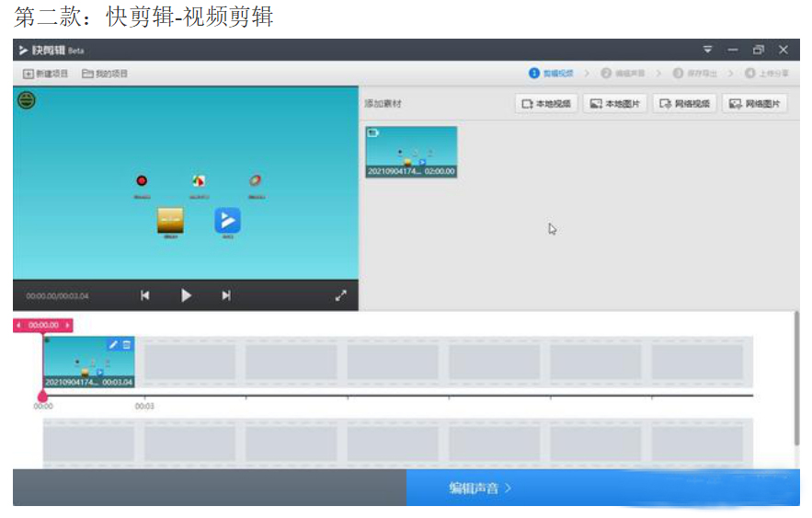Open the title bar dropdown menu icon
The height and width of the screenshot is (518, 812).
[x=707, y=50]
